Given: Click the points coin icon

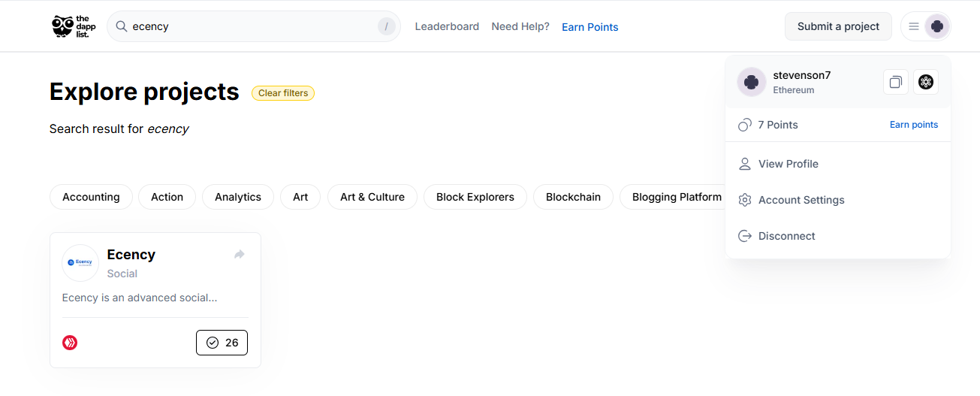Looking at the screenshot, I should click(745, 125).
